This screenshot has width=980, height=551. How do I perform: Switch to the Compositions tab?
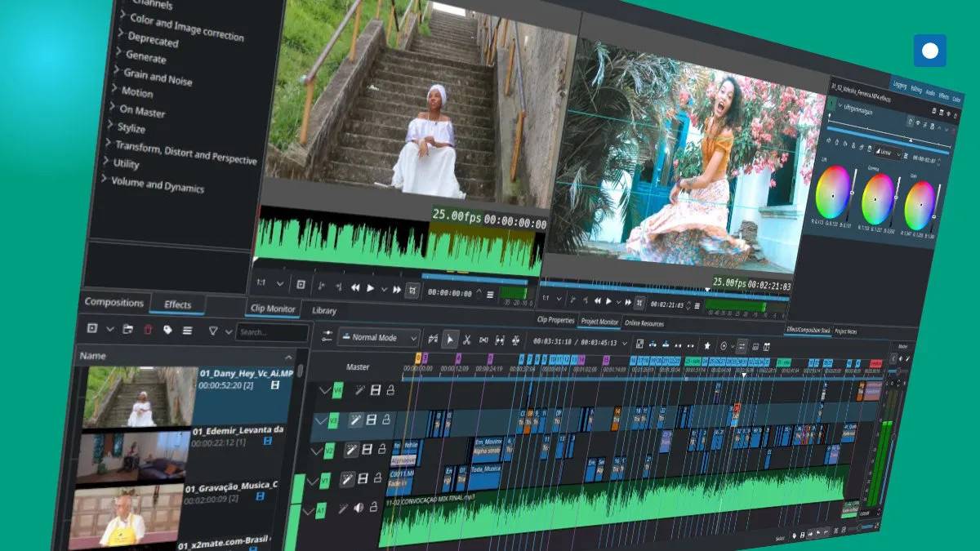[x=114, y=302]
